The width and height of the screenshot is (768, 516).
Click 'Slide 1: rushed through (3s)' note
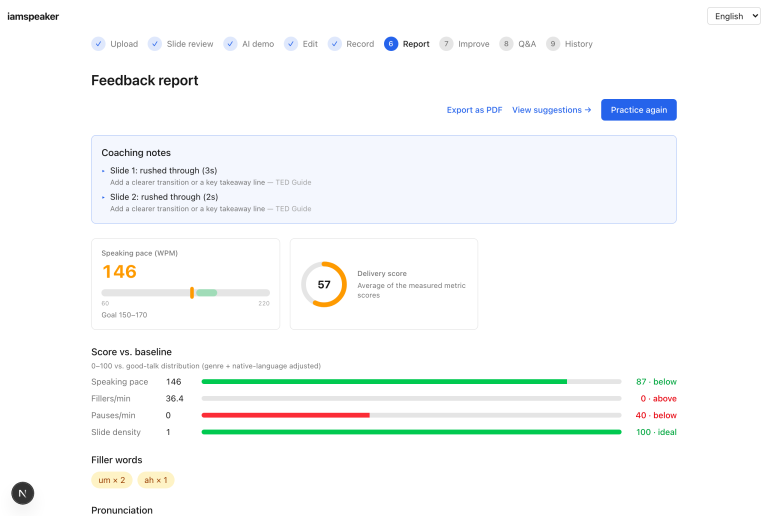pos(164,170)
